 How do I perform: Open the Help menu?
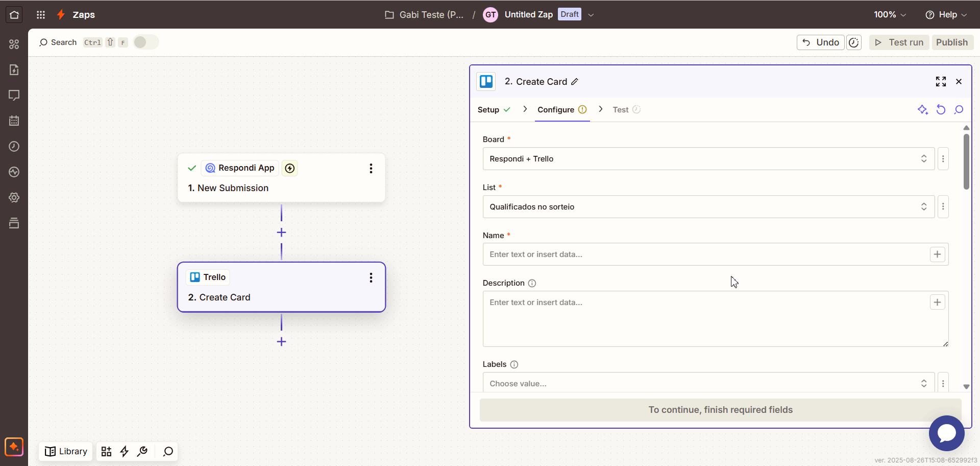(946, 15)
